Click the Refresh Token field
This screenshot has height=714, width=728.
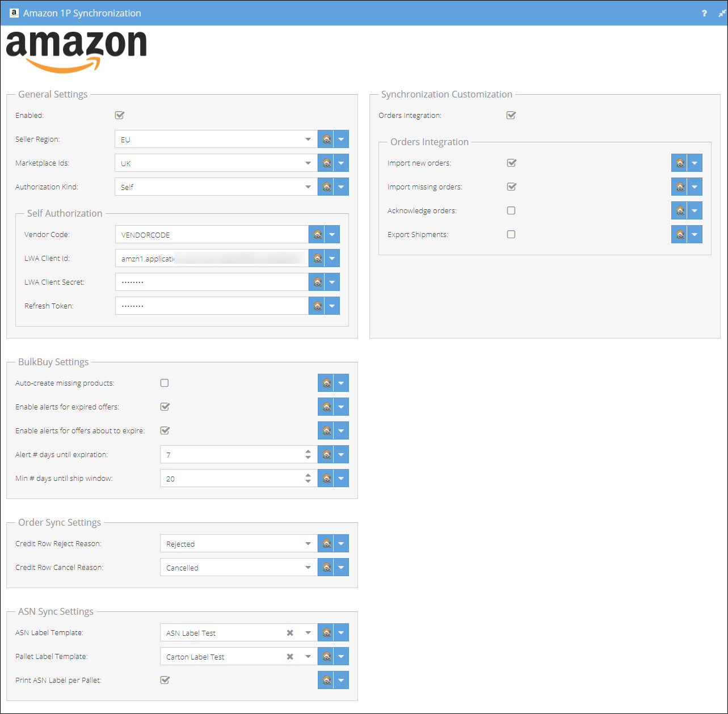click(212, 306)
